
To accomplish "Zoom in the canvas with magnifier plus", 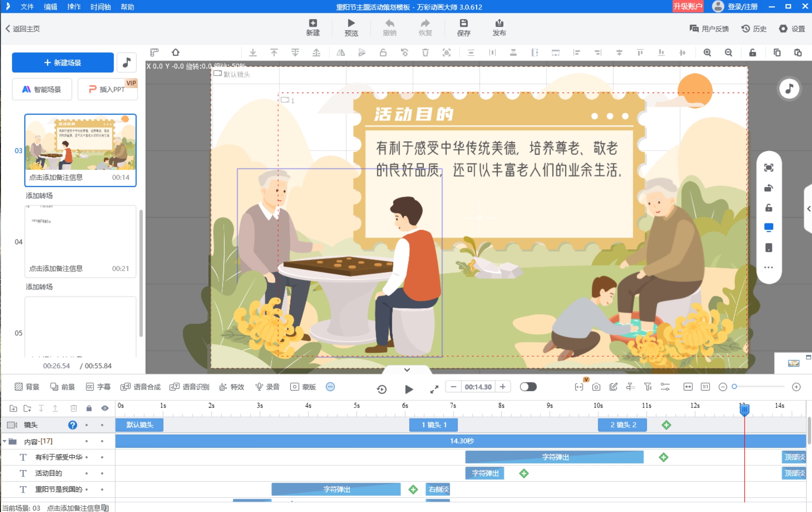I will 707,52.
